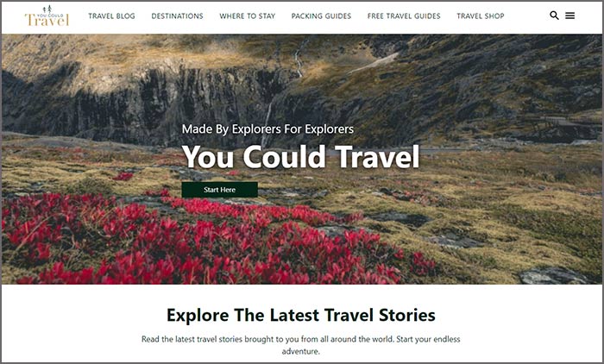This screenshot has width=604, height=364.
Task: Click empty header space beside Travel Shop
Action: pos(526,16)
